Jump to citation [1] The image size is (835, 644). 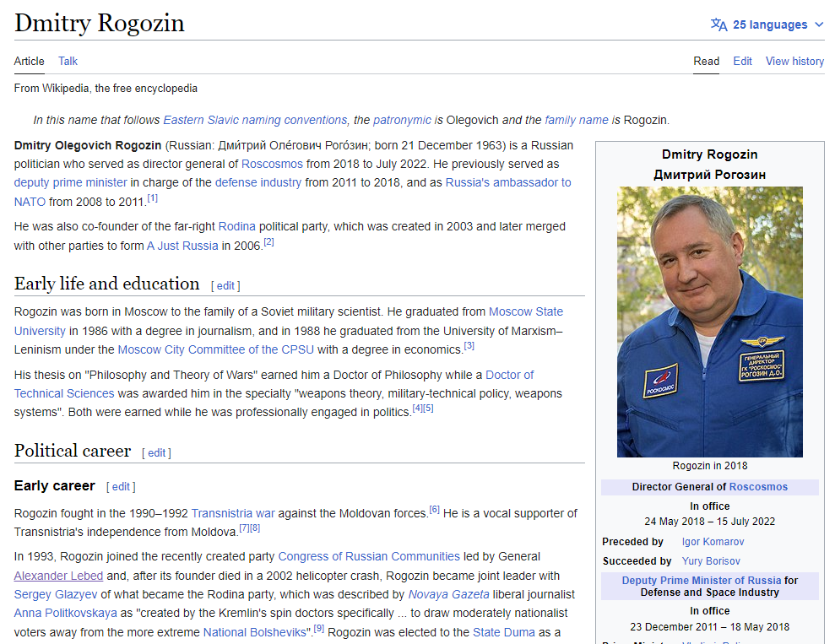[152, 198]
